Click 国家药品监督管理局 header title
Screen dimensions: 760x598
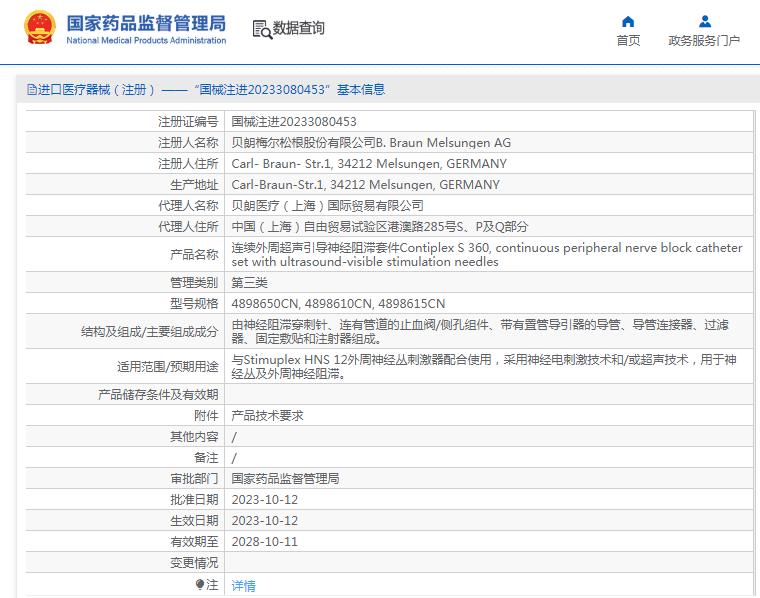(x=146, y=23)
